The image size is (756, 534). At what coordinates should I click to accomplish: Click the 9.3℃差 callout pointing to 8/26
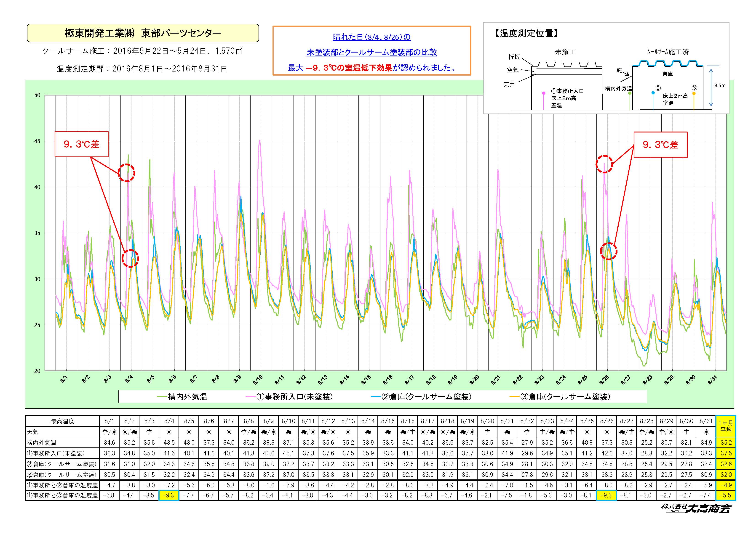[660, 145]
